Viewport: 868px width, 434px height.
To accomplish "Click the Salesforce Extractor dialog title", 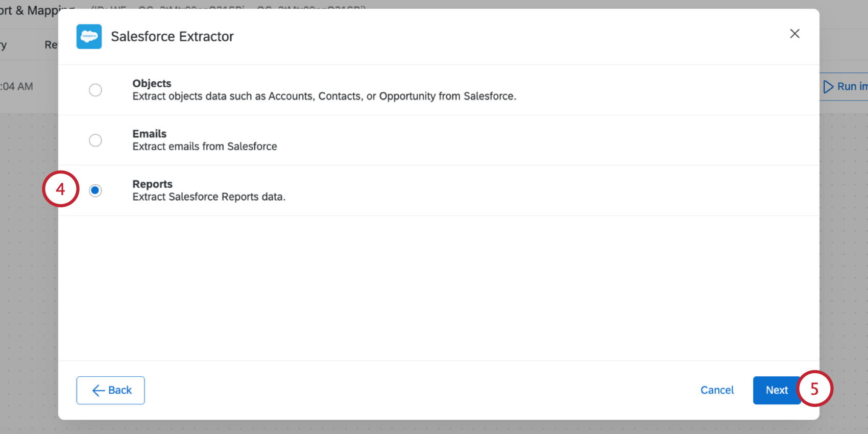I will (172, 36).
